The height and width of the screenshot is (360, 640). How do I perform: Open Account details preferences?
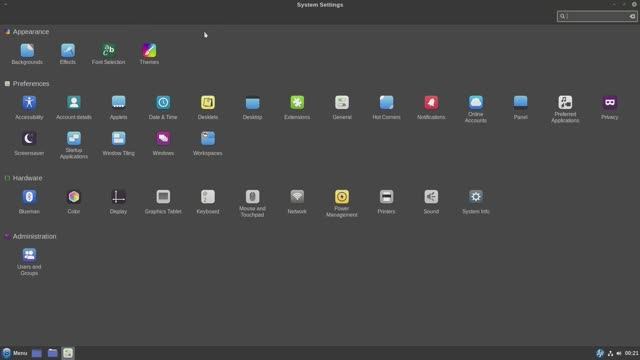pos(74,108)
